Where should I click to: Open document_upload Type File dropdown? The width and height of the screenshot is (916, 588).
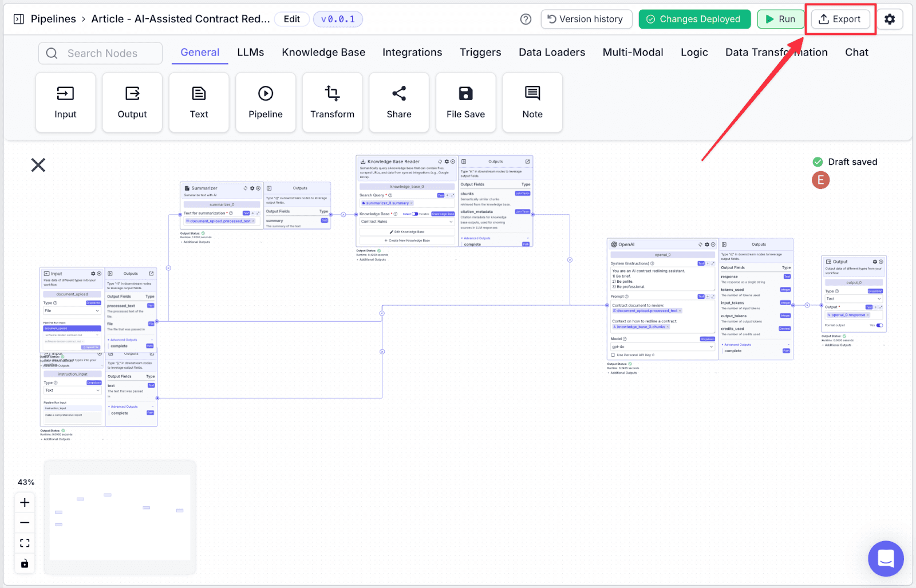coord(72,311)
